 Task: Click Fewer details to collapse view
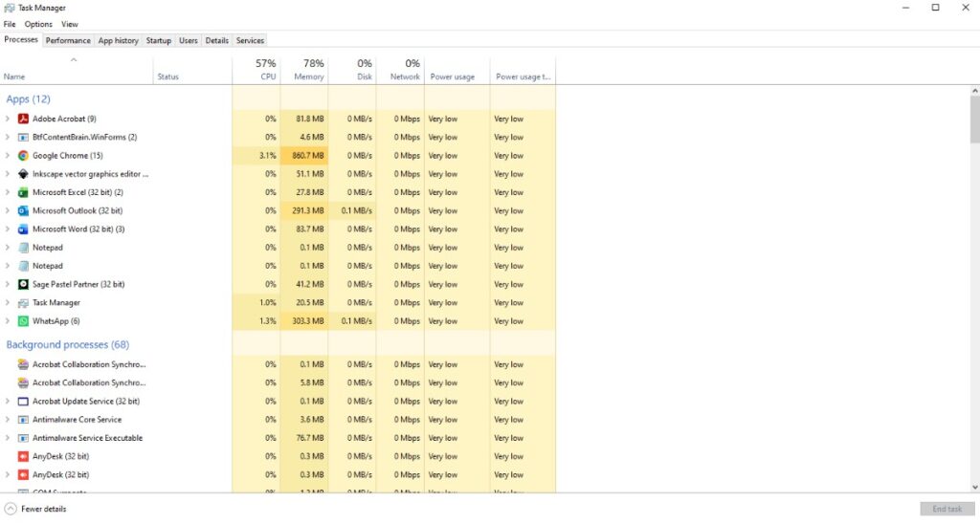tap(35, 509)
